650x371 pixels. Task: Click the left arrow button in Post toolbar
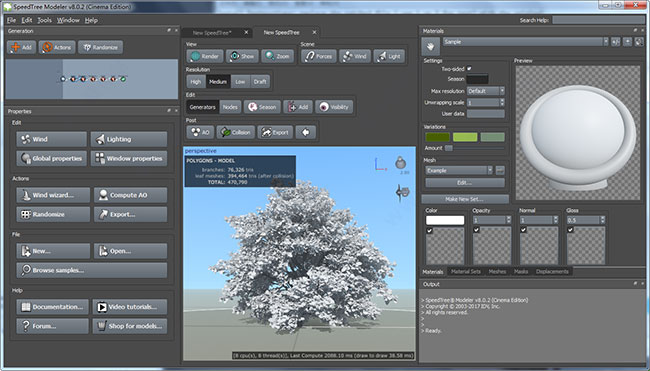(x=306, y=132)
